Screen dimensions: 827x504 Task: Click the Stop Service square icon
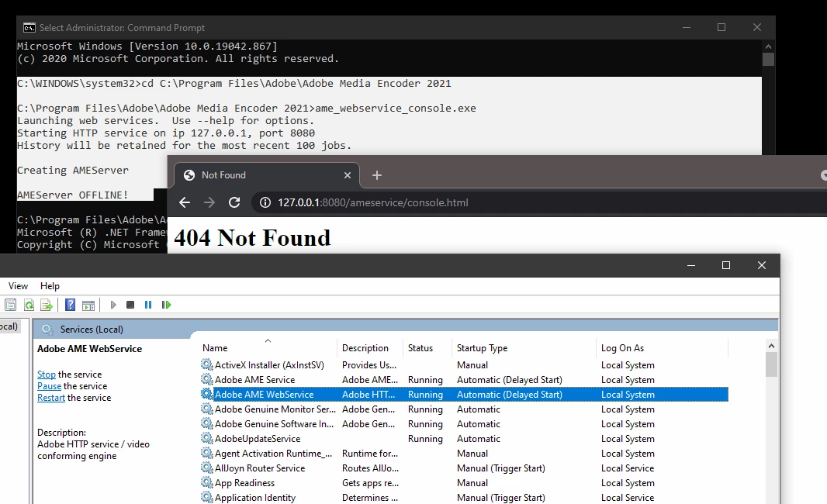pos(130,305)
